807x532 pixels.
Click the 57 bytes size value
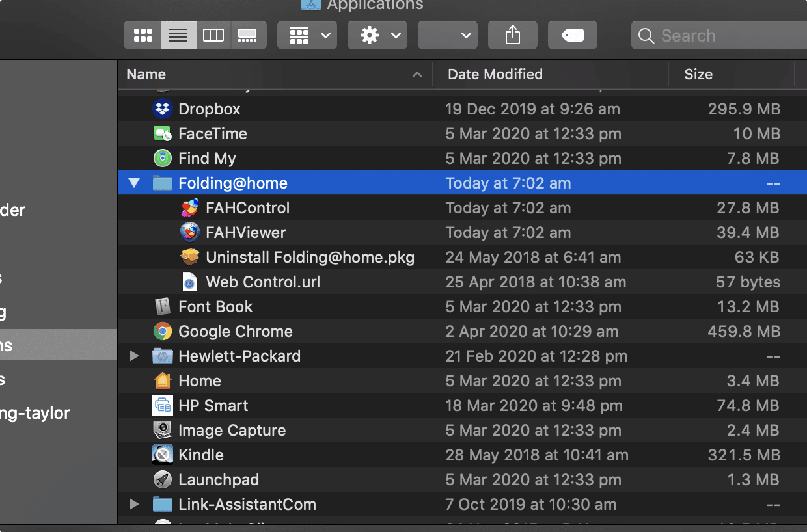tap(748, 282)
